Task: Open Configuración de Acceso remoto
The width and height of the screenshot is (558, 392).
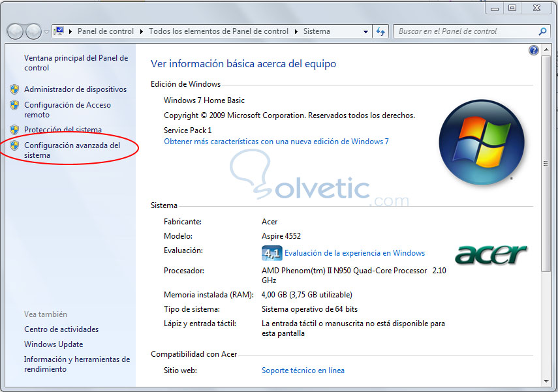Action: click(67, 110)
